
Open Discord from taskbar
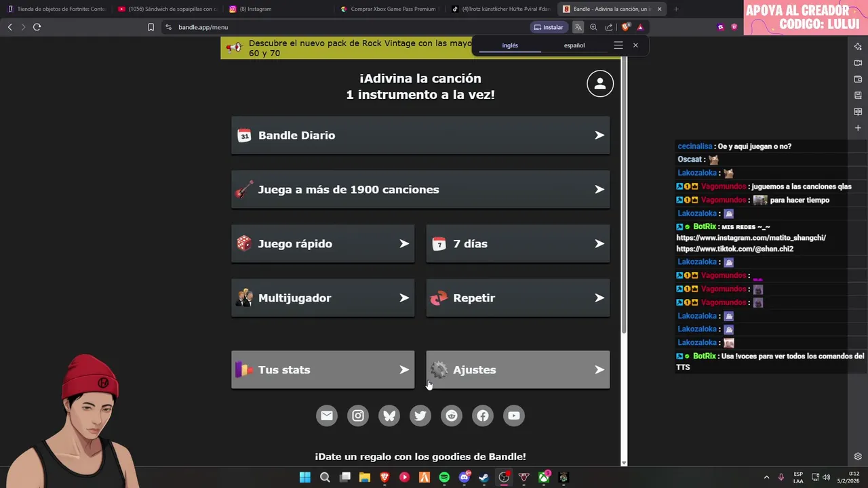(x=465, y=477)
